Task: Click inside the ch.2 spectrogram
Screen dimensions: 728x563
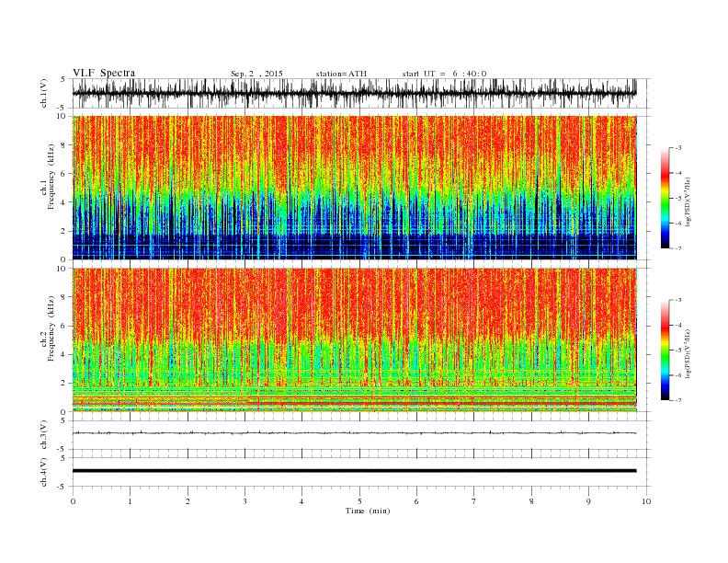Action: click(x=355, y=339)
